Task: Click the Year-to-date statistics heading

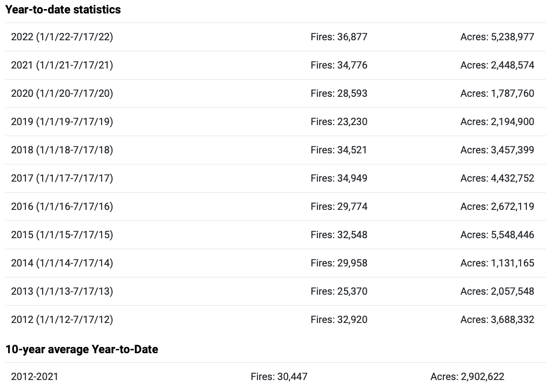Action: (x=63, y=10)
